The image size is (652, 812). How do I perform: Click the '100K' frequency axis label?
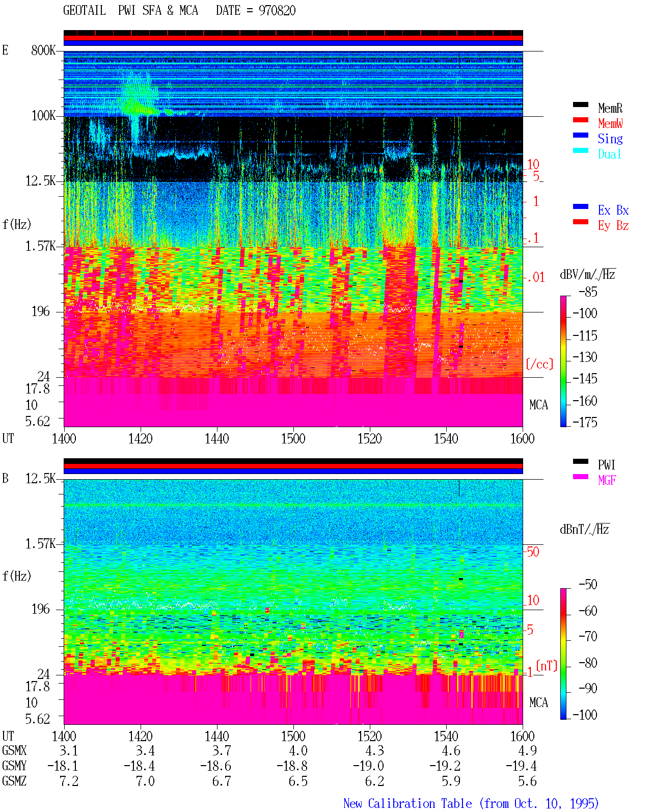click(43, 116)
